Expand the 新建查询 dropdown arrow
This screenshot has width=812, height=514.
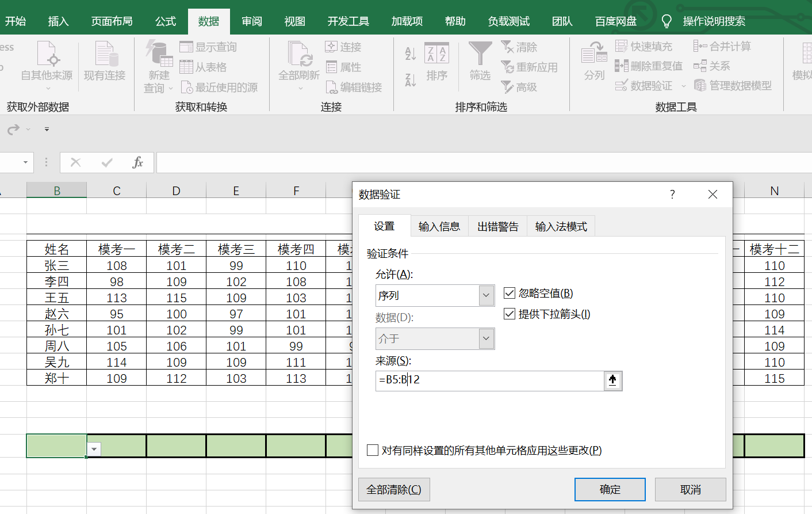pyautogui.click(x=171, y=88)
